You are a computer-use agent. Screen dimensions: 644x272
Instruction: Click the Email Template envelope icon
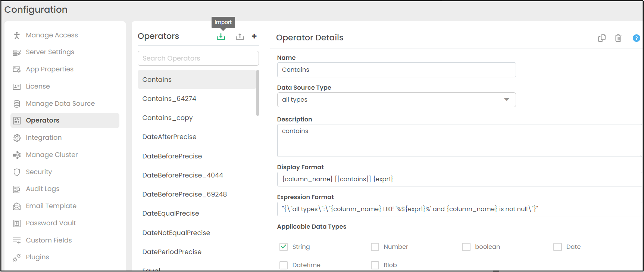(17, 206)
